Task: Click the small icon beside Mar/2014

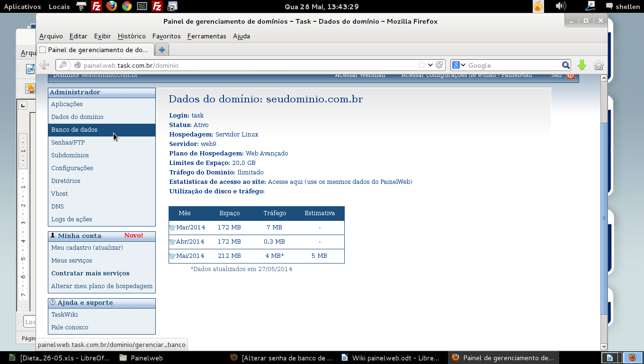Action: 172,228
